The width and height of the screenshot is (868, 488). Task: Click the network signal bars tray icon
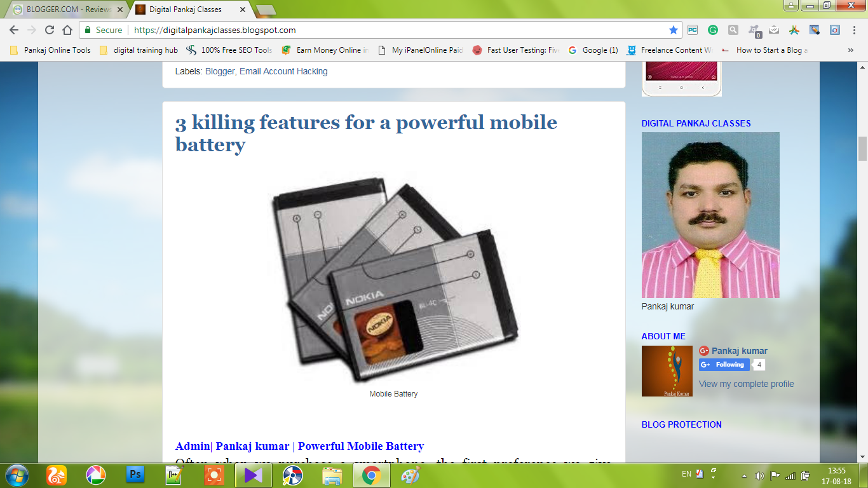pos(790,475)
